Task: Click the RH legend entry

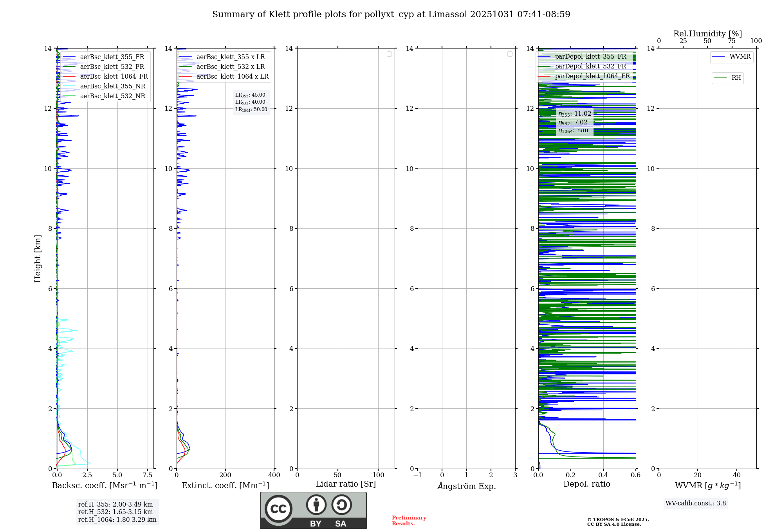Action: point(736,78)
